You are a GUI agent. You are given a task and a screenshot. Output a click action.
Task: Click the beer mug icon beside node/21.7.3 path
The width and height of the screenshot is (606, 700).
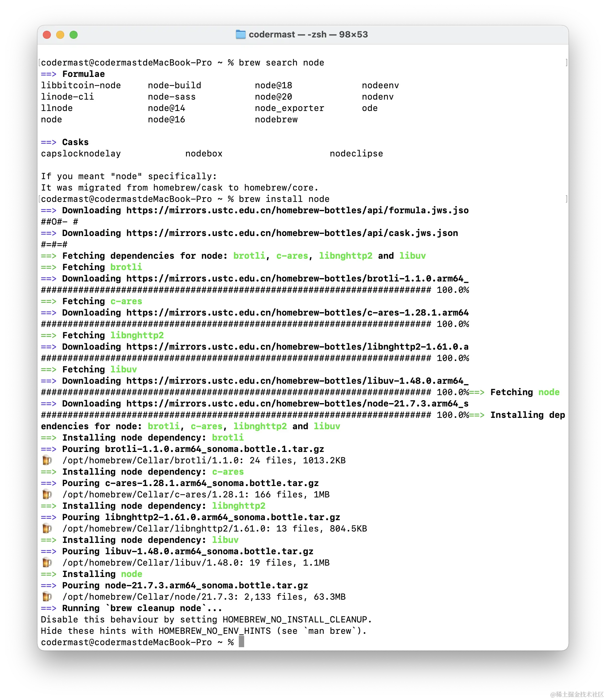pos(47,597)
